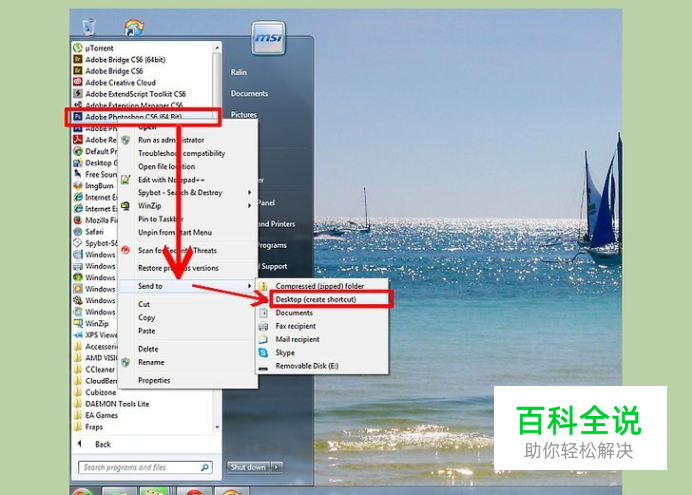Viewport: 692px width, 495px height.
Task: Click the Compressed (zipped) folder icon
Action: [263, 286]
